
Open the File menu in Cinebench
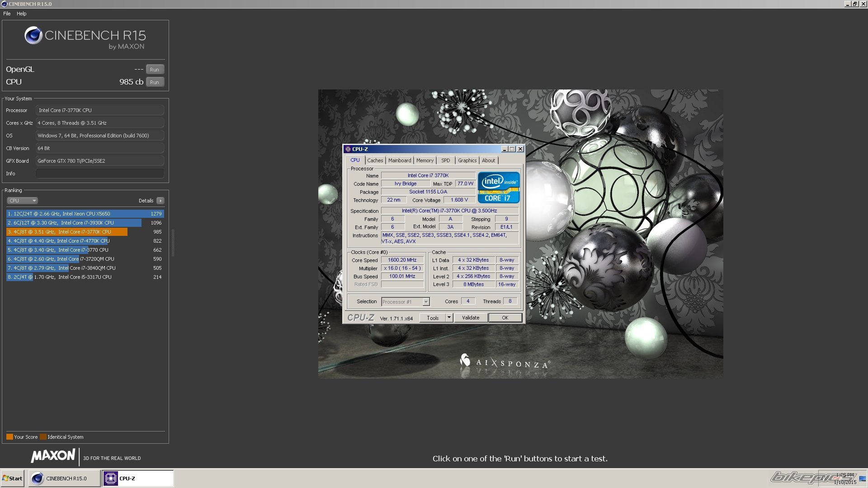(x=7, y=14)
